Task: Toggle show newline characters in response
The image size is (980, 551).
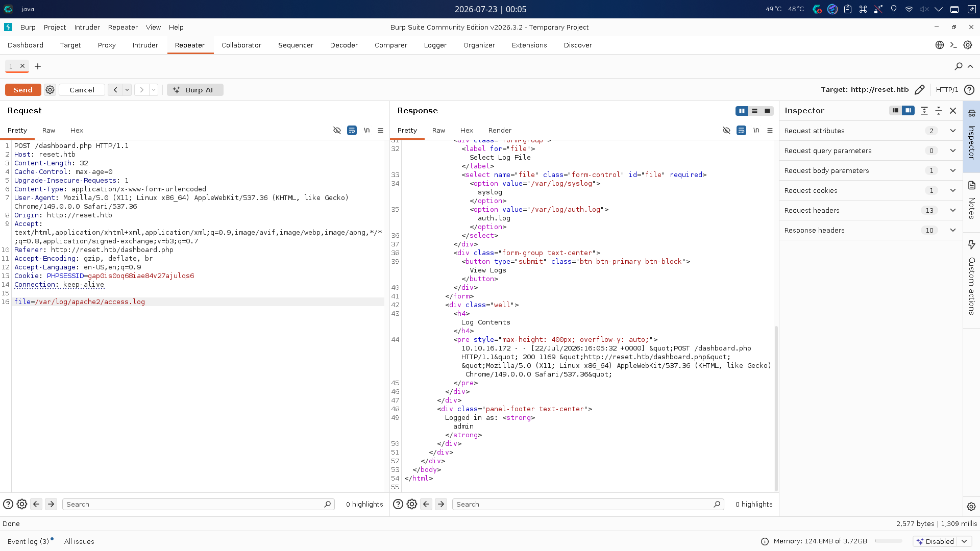Action: [x=756, y=131]
